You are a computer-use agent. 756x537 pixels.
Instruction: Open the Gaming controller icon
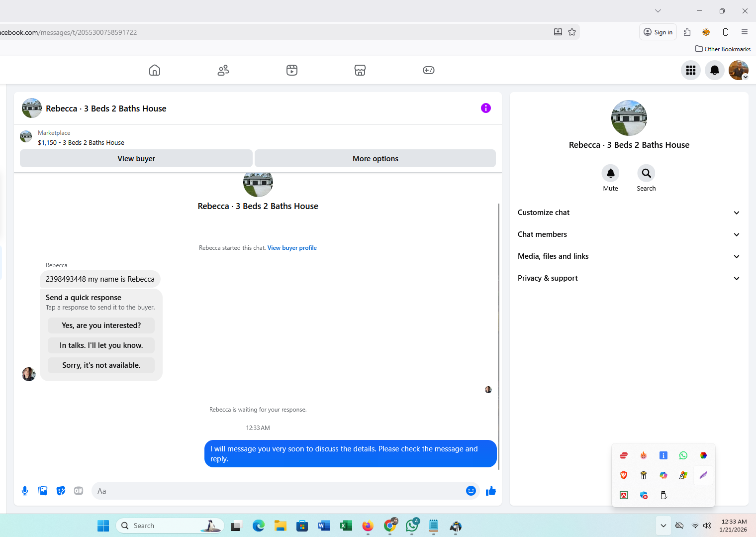(429, 70)
